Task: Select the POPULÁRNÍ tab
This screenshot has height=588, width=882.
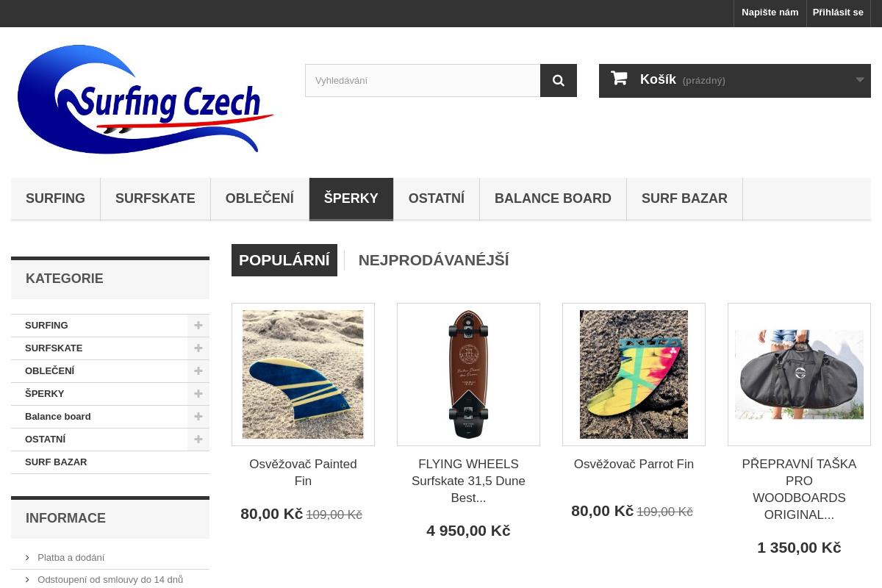Action: pyautogui.click(x=284, y=259)
